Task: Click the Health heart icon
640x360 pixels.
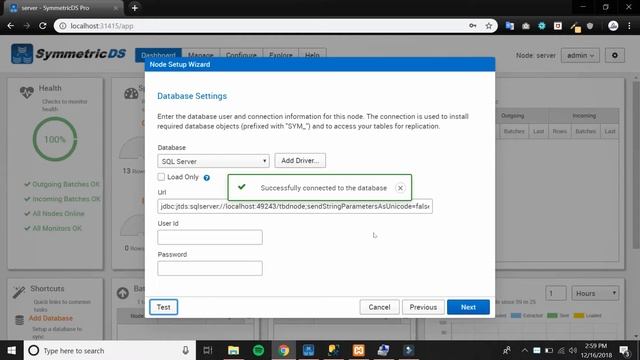Action: pos(27,92)
